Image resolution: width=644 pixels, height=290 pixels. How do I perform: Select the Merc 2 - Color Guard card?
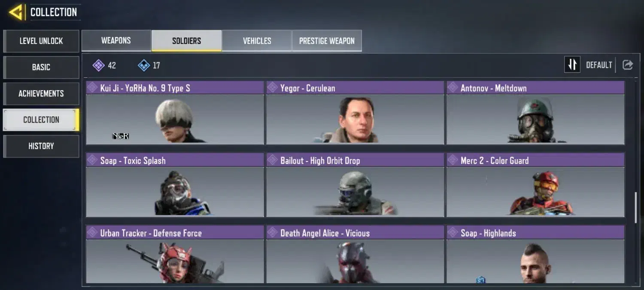[x=535, y=185]
